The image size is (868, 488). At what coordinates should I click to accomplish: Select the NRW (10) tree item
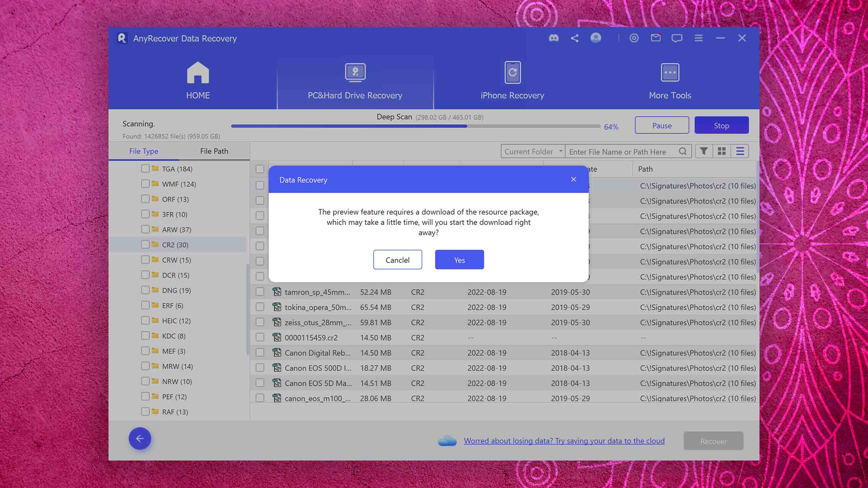(x=177, y=381)
